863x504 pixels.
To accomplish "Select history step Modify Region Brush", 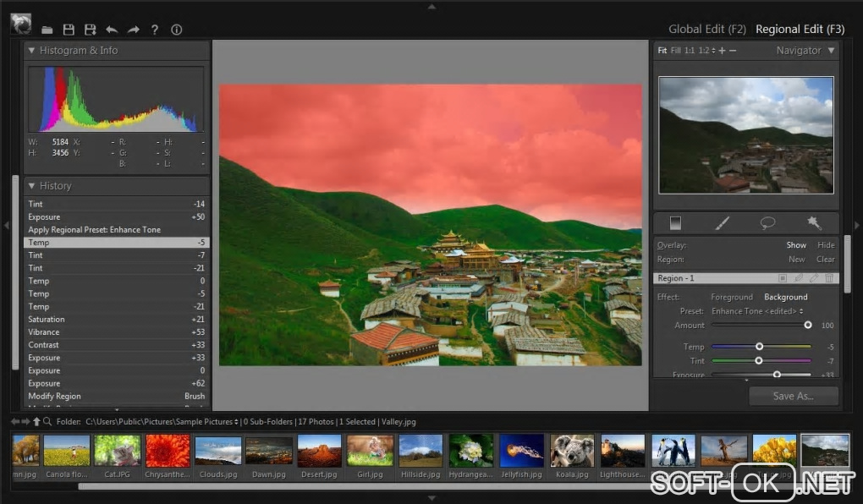I will [117, 396].
